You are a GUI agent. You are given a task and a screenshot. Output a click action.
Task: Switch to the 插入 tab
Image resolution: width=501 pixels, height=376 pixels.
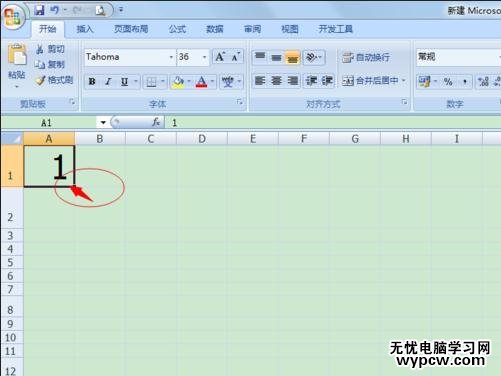click(x=85, y=29)
